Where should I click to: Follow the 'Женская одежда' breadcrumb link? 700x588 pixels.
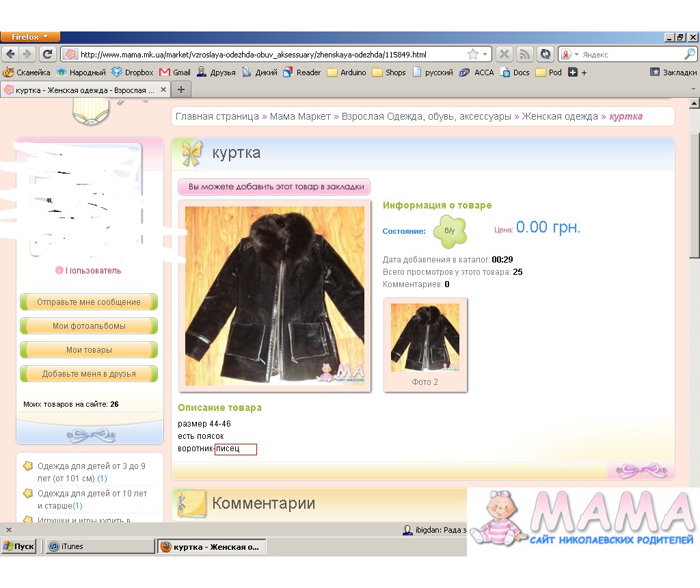coord(559,116)
